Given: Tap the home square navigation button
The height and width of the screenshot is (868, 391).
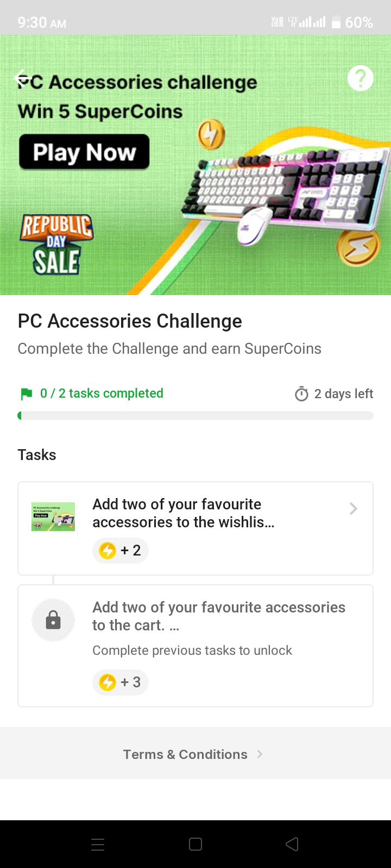Looking at the screenshot, I should pyautogui.click(x=195, y=844).
